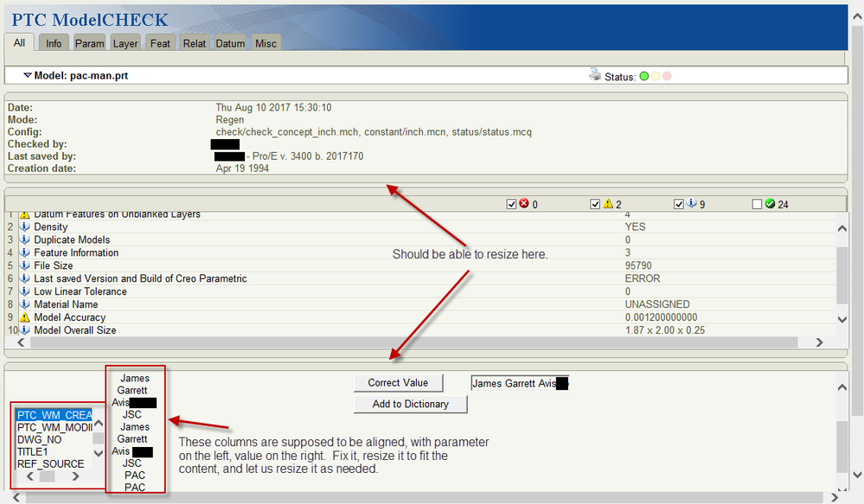Screen dimensions: 864x504
Task: Click the 1.87 x 2.00 x 0.25 size value
Action: pos(664,330)
